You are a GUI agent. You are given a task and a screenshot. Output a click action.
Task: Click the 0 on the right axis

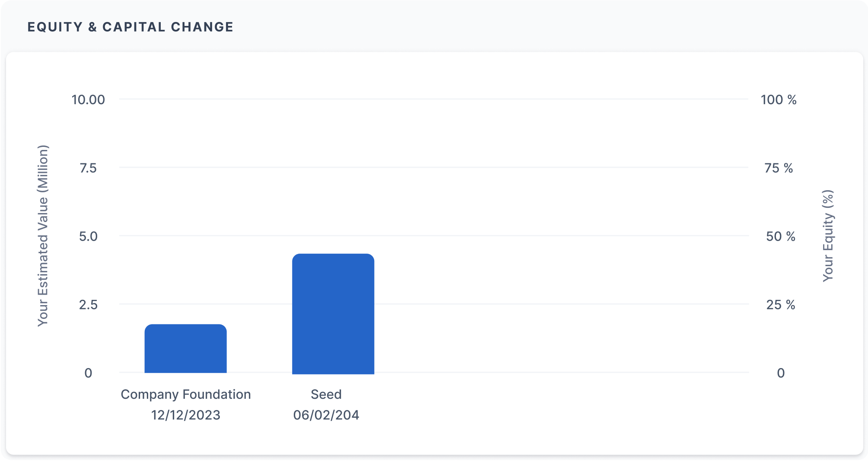click(x=780, y=373)
